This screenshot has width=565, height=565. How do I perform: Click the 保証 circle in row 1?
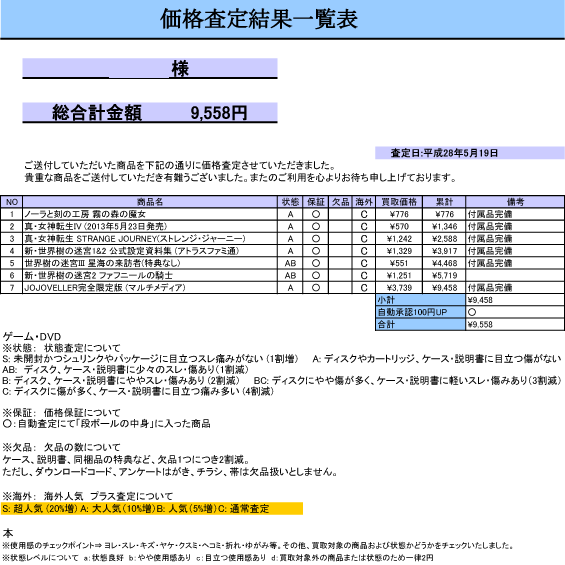[x=316, y=214]
